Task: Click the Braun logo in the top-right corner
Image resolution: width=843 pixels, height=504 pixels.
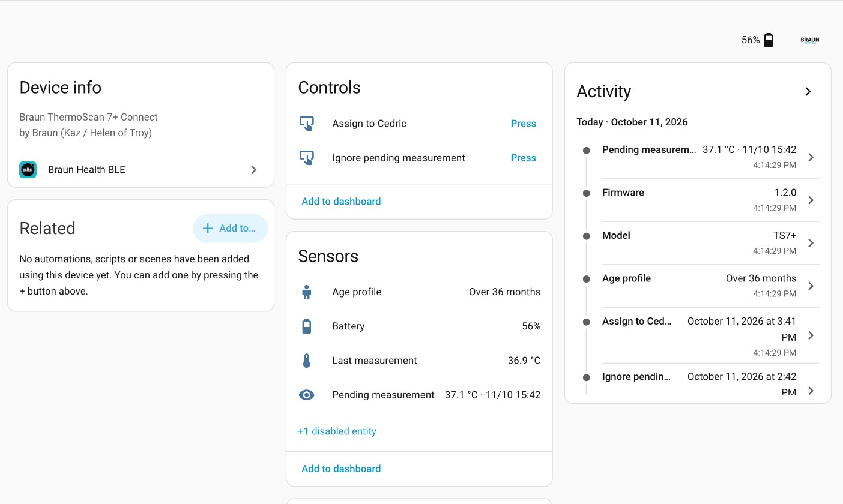Action: point(810,40)
